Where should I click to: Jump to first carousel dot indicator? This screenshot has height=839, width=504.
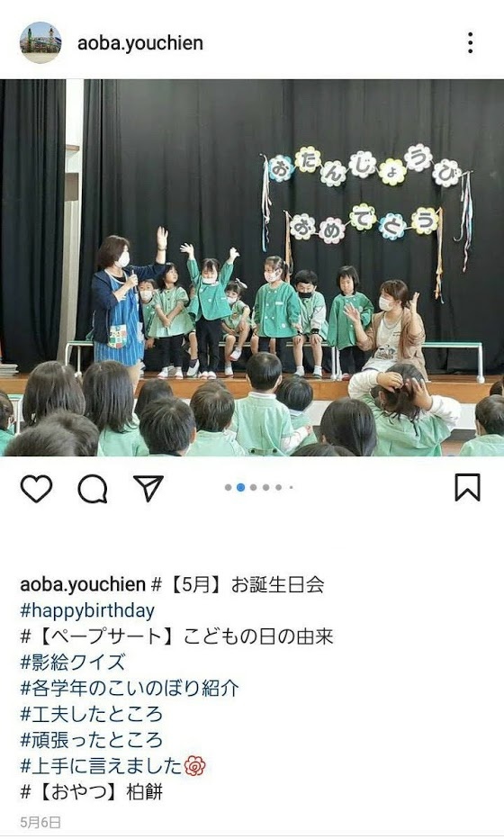tap(229, 487)
